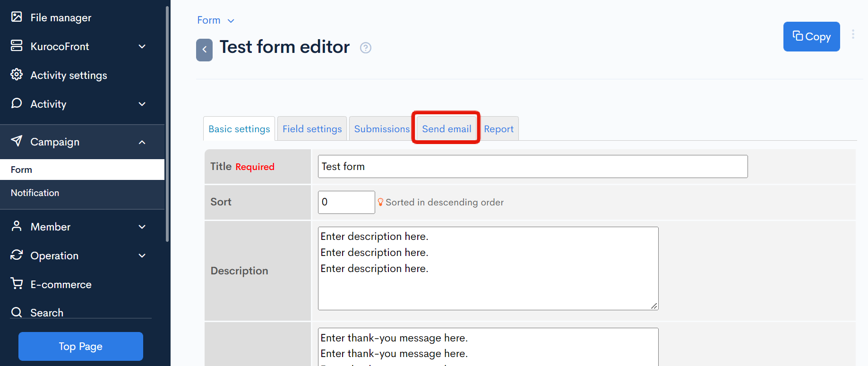Open the Report tab

click(x=498, y=129)
